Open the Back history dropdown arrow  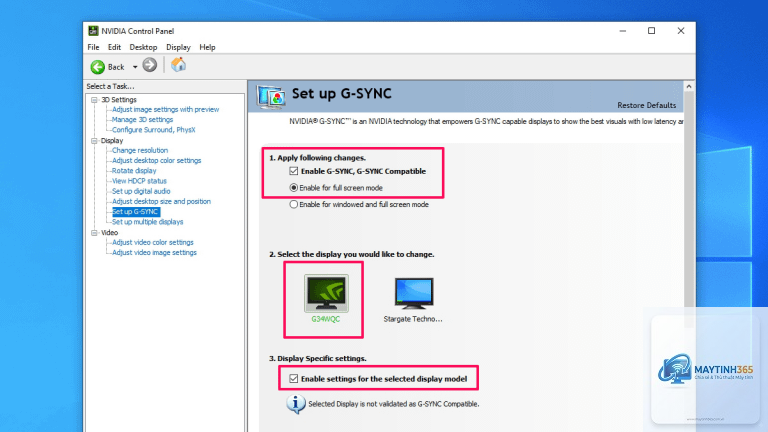(135, 67)
